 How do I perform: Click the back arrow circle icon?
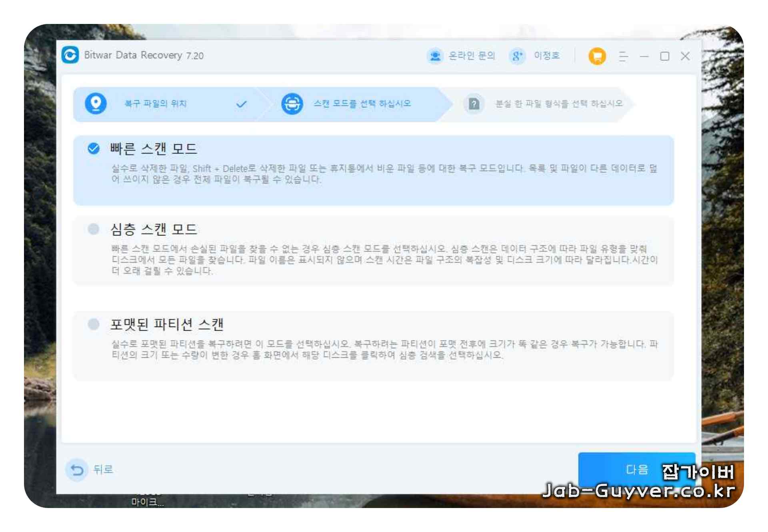pos(77,470)
